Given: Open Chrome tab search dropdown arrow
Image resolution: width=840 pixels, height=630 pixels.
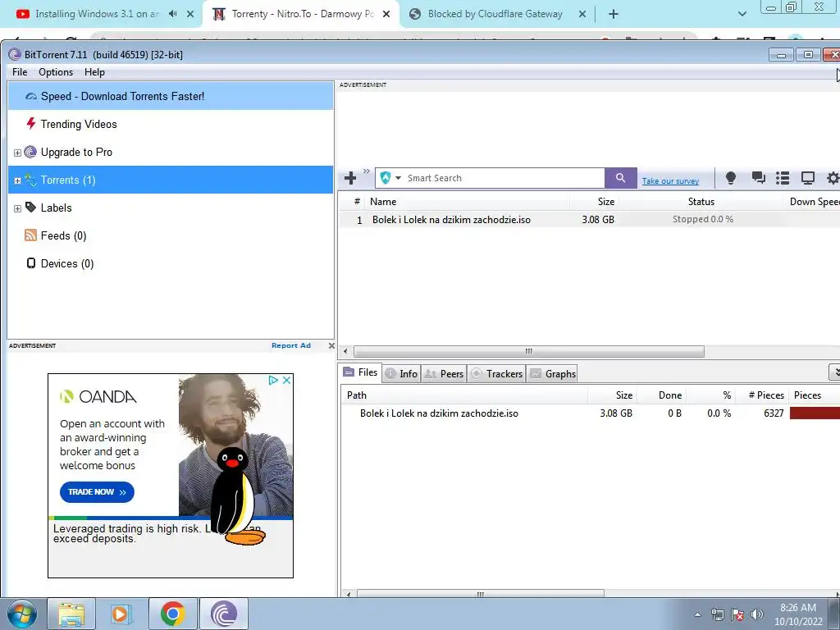Looking at the screenshot, I should tap(742, 15).
